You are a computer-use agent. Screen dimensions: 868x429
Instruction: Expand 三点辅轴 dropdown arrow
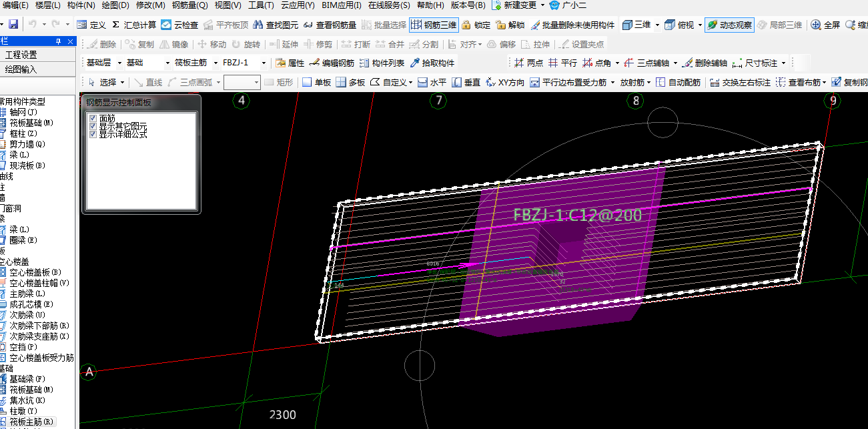pyautogui.click(x=675, y=63)
